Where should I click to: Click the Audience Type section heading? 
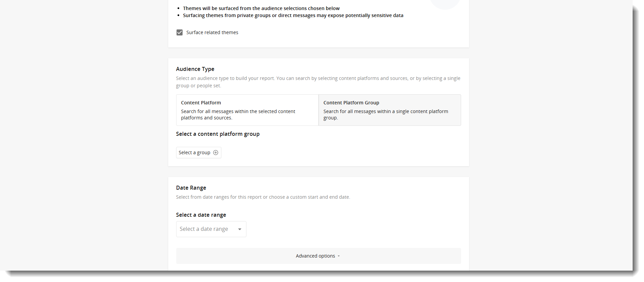coord(195,69)
